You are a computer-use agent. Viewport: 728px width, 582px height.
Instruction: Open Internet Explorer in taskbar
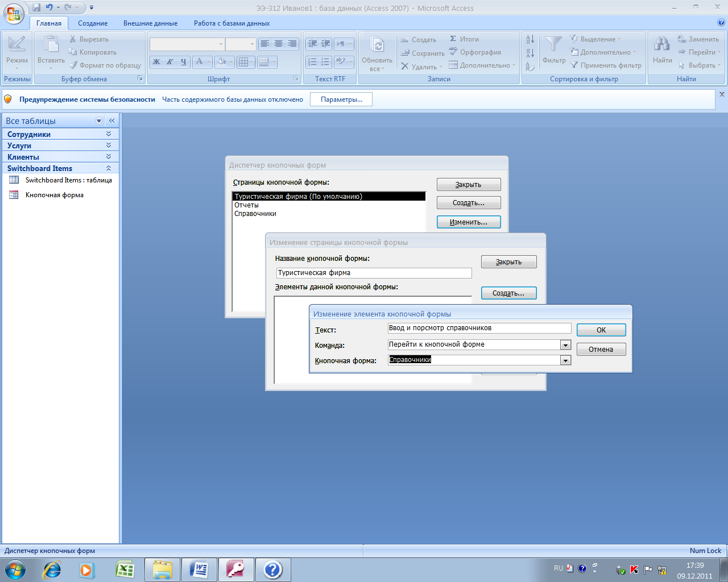click(x=52, y=569)
